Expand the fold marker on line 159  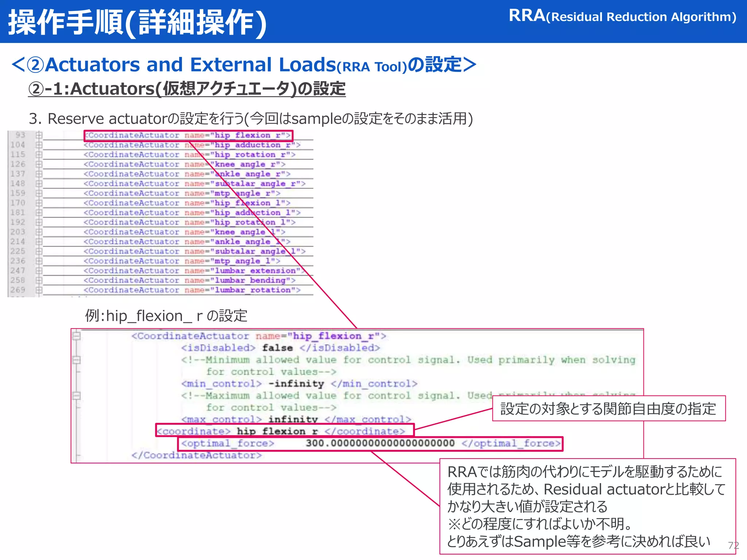point(39,193)
